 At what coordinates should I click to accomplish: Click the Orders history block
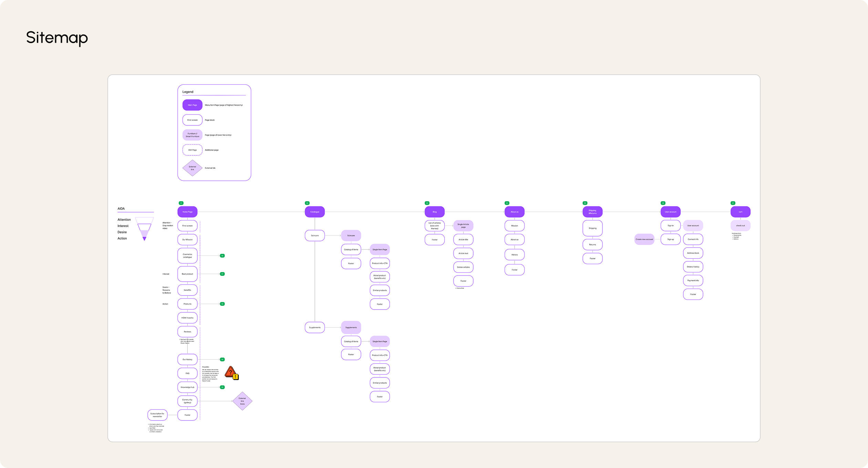[x=693, y=267]
